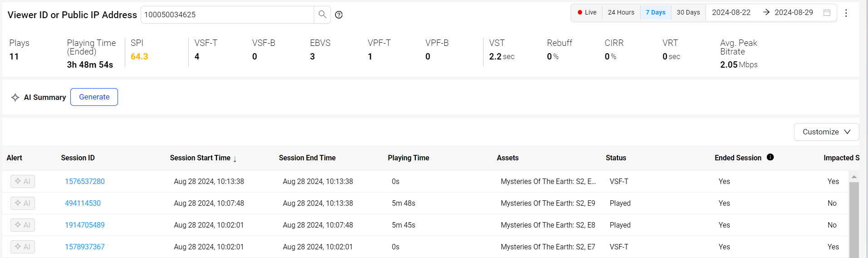Click AI alert icon for session 1576537280

click(x=23, y=181)
